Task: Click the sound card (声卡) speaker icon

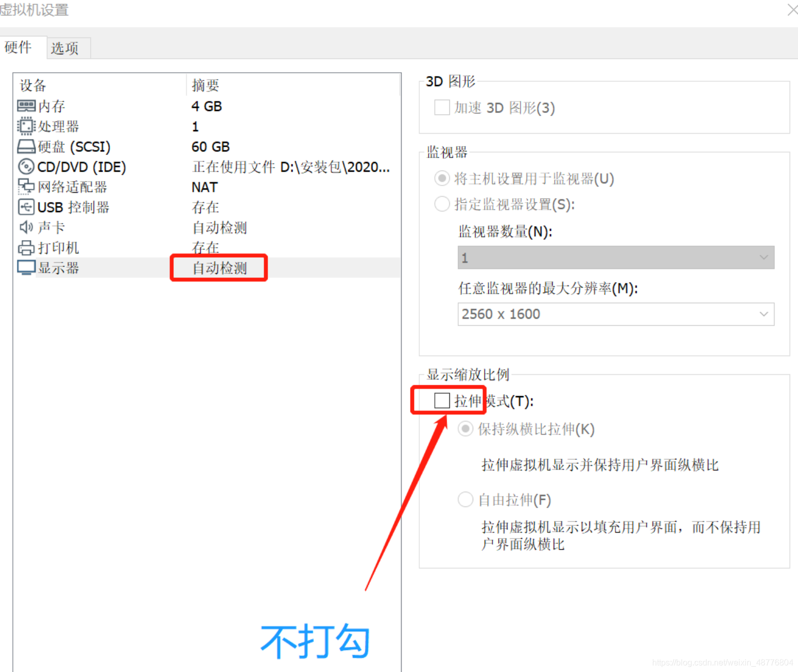Action: 26,227
